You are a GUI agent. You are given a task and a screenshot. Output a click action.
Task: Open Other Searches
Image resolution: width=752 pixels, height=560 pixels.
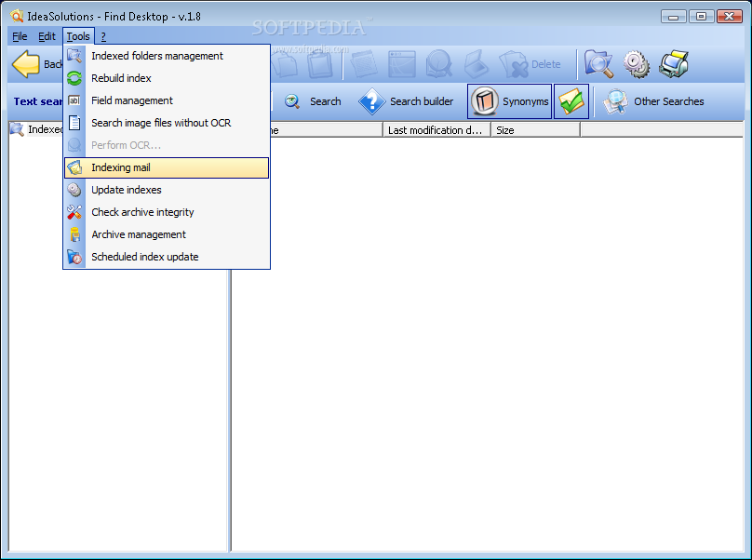(653, 101)
